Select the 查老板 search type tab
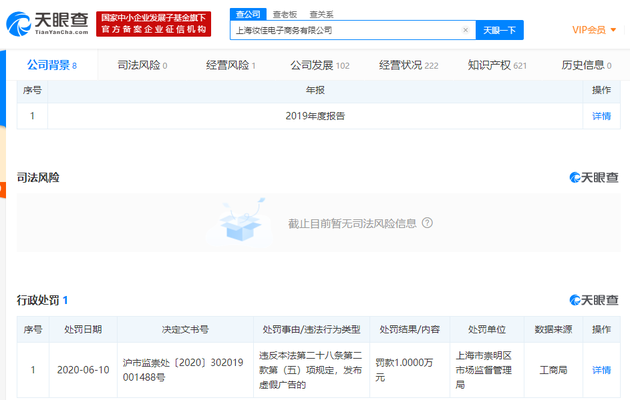The width and height of the screenshot is (630, 400). coord(285,14)
